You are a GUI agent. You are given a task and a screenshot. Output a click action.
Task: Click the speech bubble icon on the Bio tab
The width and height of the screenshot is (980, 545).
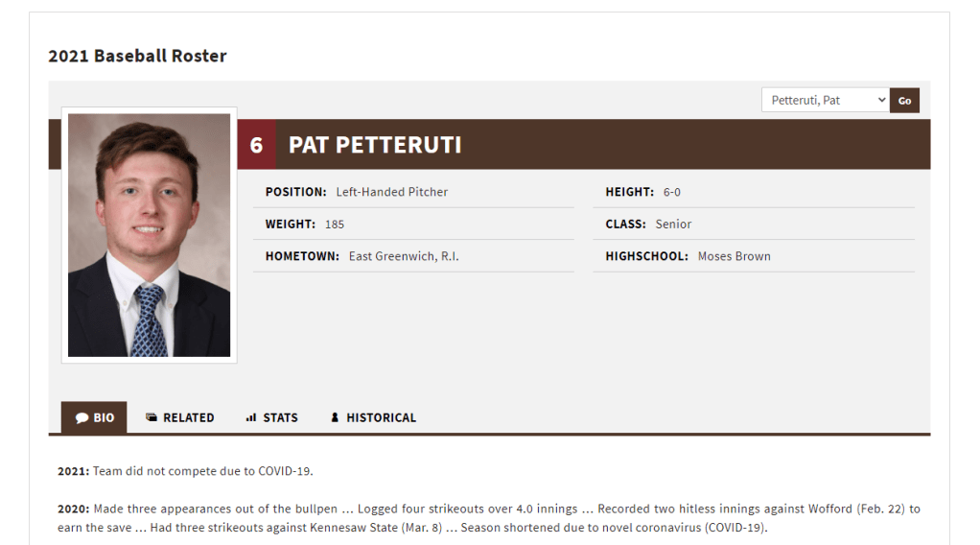click(x=82, y=418)
